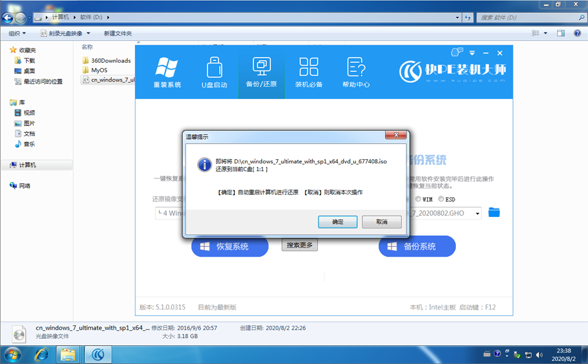Screen dimensions: 588x364
Task: Click 计算机 in the address breadcrumb
Action: (x=60, y=17)
